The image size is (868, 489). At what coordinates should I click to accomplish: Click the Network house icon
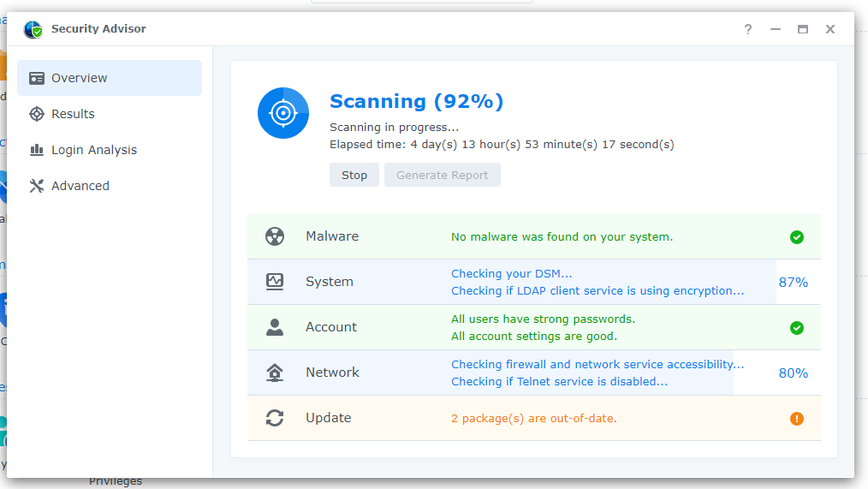(x=275, y=373)
